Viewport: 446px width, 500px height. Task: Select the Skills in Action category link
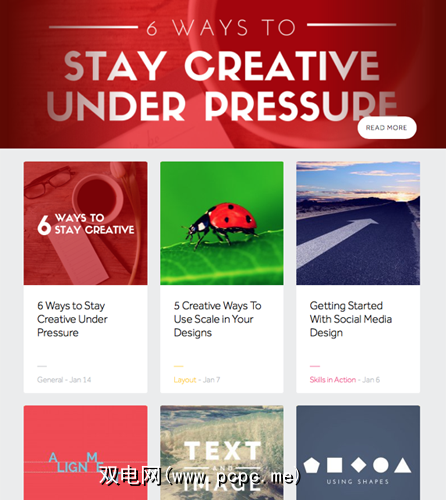(x=333, y=380)
